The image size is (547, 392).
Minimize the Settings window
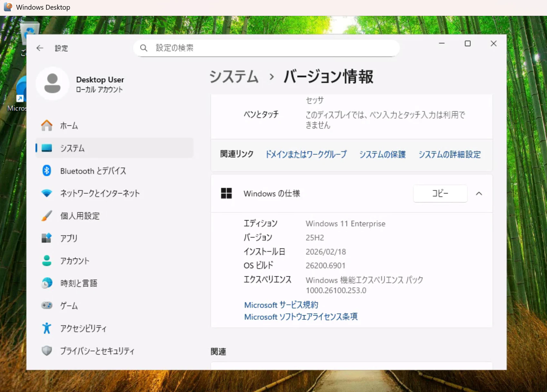[442, 44]
